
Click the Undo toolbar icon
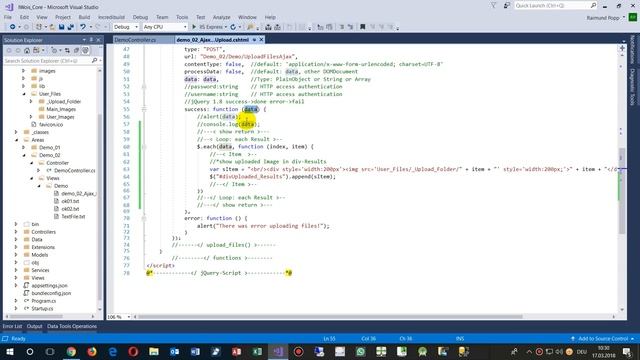click(83, 27)
